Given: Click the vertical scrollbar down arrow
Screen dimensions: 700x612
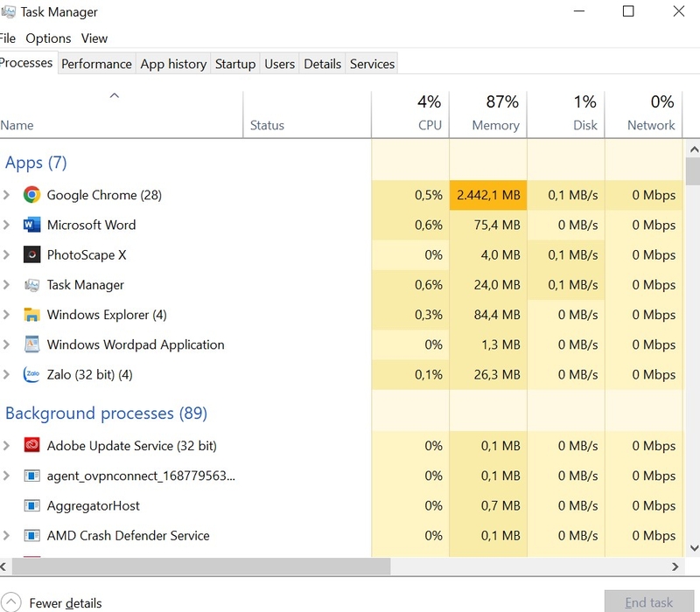Looking at the screenshot, I should coord(692,548).
